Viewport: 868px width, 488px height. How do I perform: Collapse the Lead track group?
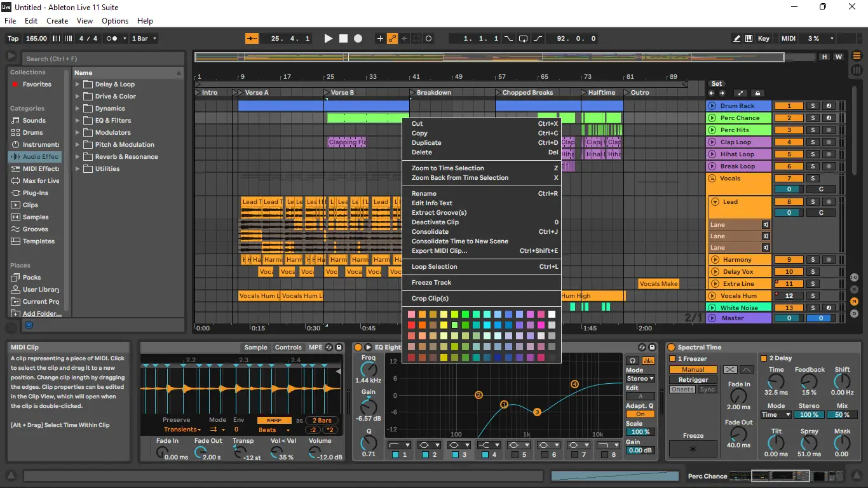(x=714, y=202)
